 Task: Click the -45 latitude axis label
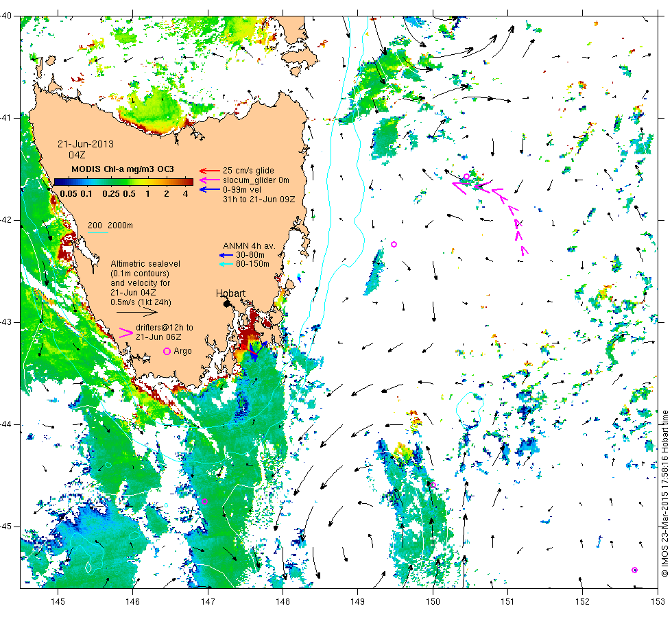point(6,527)
